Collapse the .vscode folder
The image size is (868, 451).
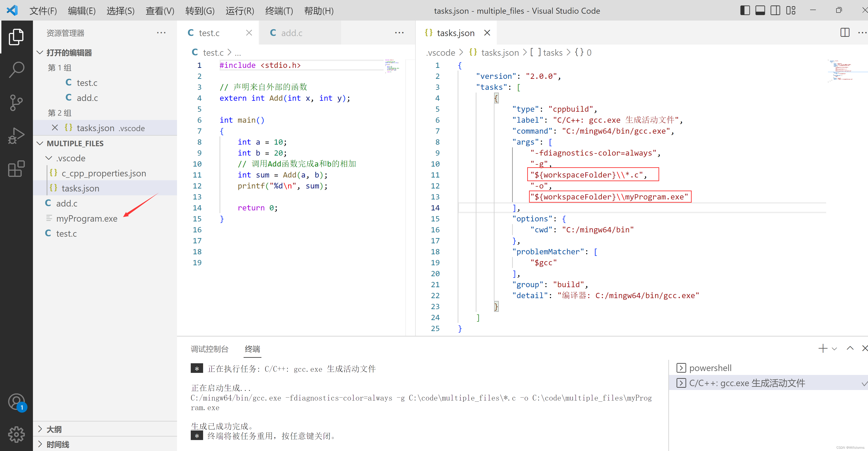(x=105, y=158)
